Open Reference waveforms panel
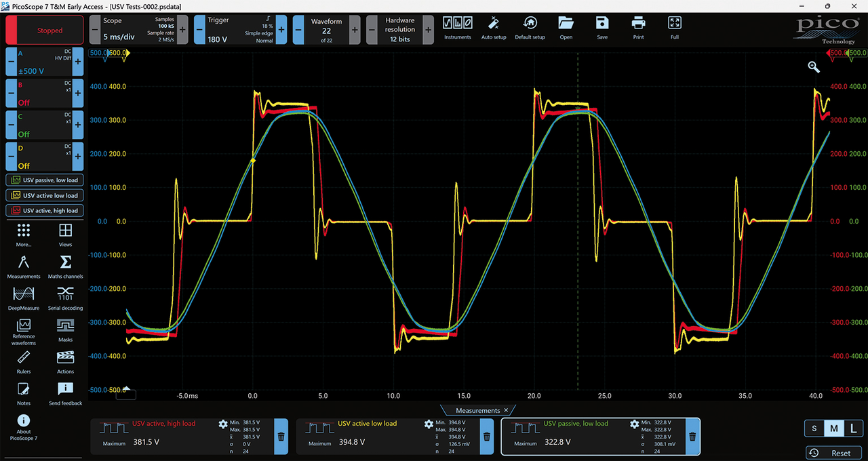868x461 pixels. (x=24, y=331)
